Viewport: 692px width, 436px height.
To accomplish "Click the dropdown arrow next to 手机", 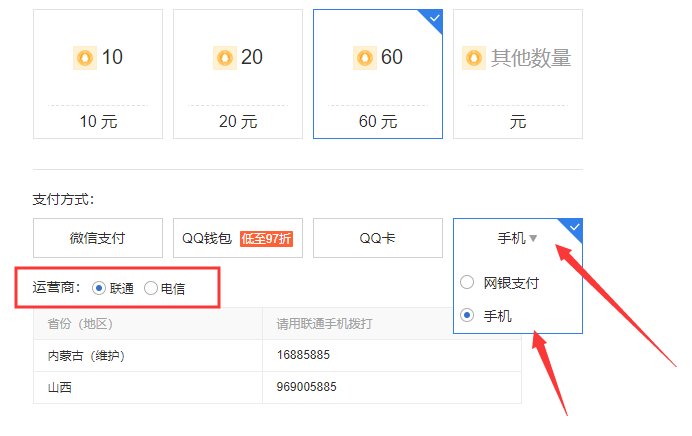I will pos(533,239).
